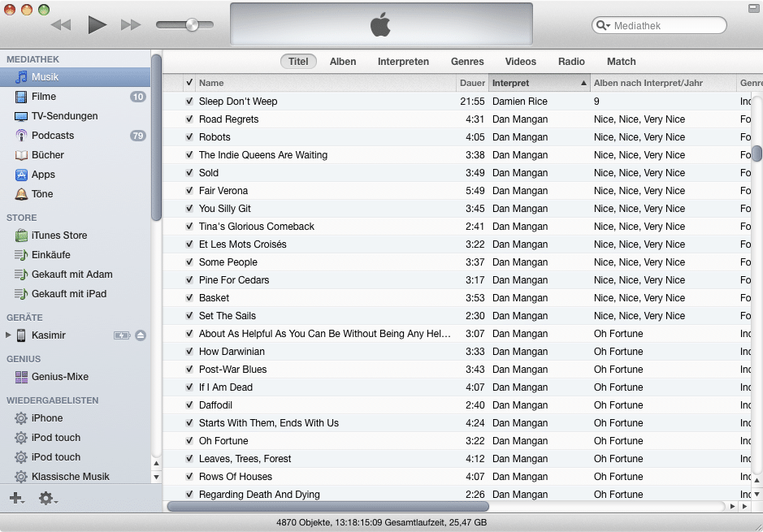763x532 pixels.
Task: Sort by the Name column header
Action: (x=326, y=83)
